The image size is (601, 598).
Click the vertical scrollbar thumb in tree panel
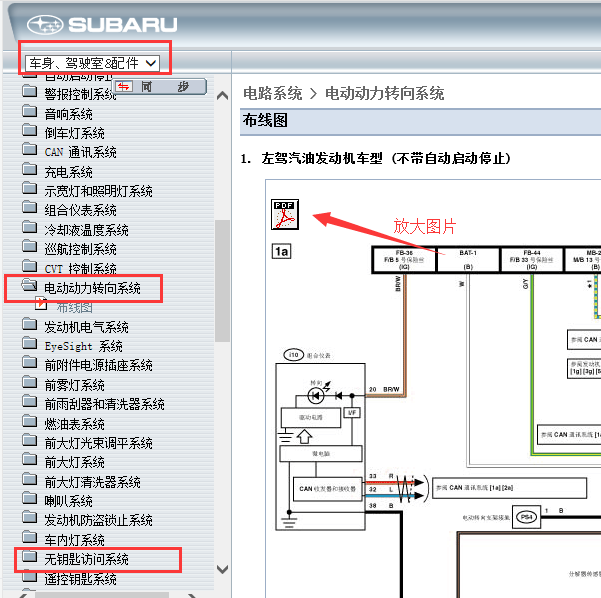click(222, 281)
